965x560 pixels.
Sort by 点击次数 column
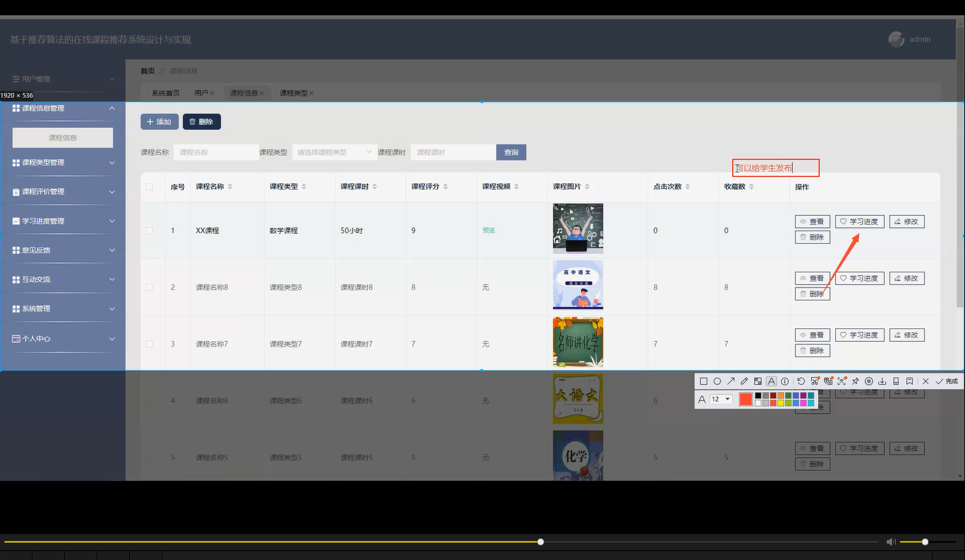pos(687,186)
